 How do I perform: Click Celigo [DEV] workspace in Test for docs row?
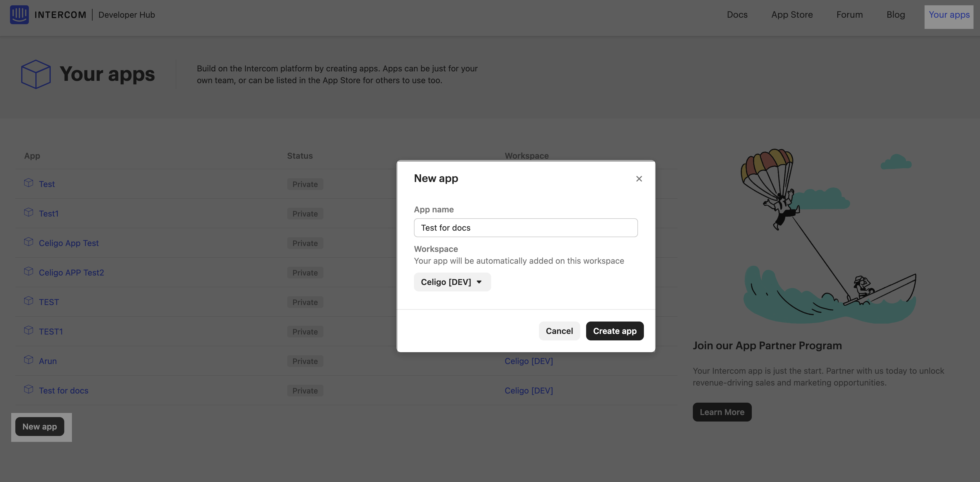(529, 391)
